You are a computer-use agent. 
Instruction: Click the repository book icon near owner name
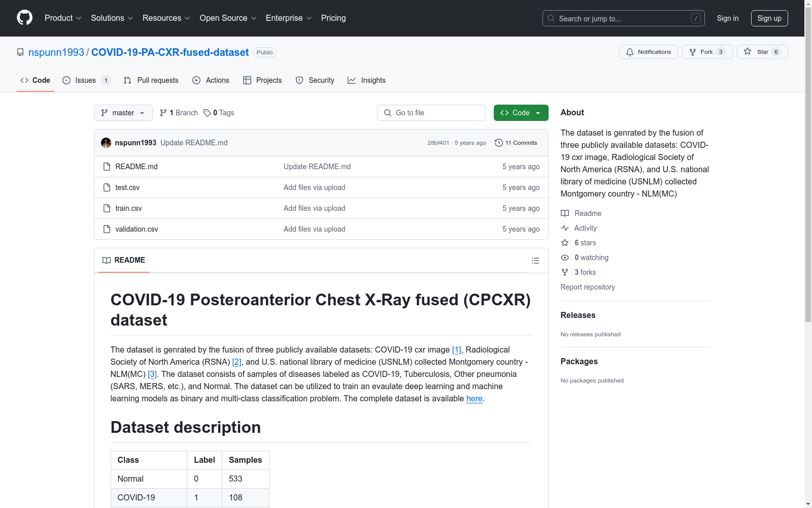click(20, 52)
